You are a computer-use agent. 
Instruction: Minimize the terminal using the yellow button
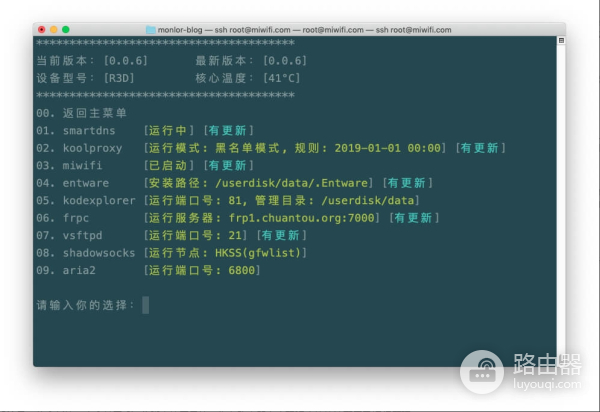point(53,30)
